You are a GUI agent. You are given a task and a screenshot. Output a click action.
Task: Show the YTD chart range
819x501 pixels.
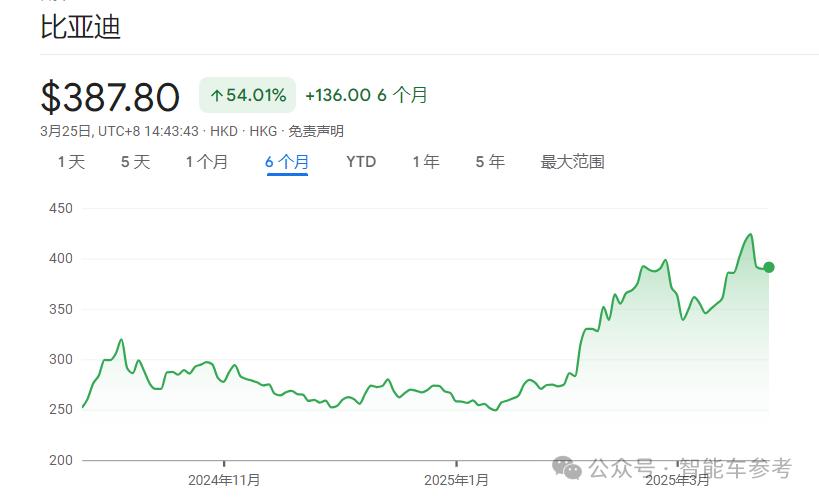(x=361, y=162)
